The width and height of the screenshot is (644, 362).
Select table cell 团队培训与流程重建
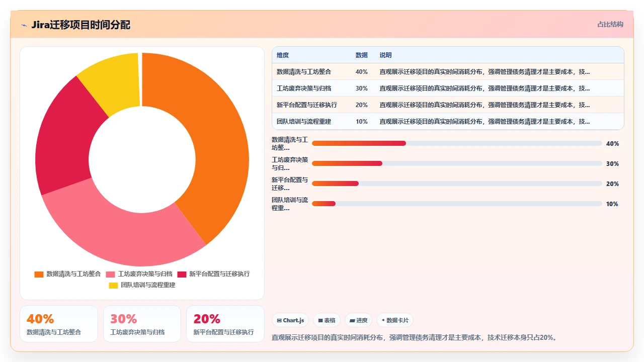304,122
